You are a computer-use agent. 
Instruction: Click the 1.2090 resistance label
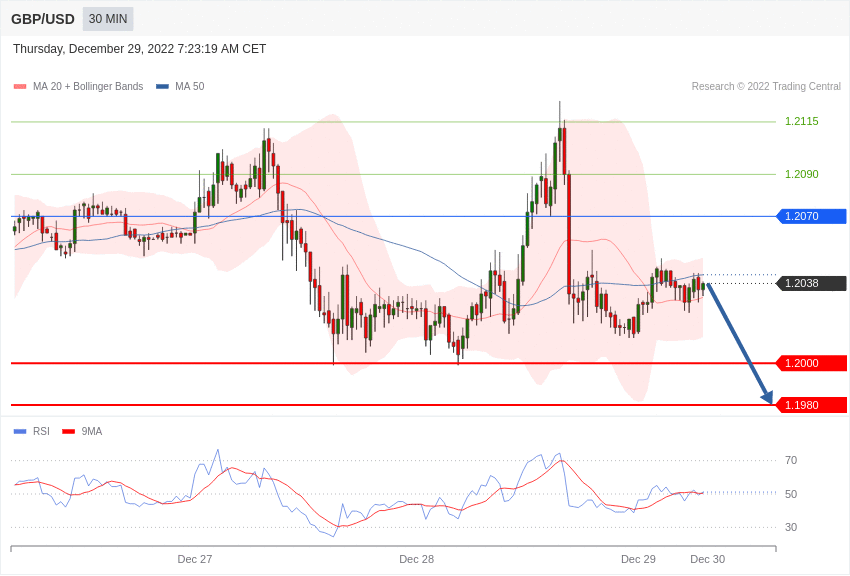[802, 174]
